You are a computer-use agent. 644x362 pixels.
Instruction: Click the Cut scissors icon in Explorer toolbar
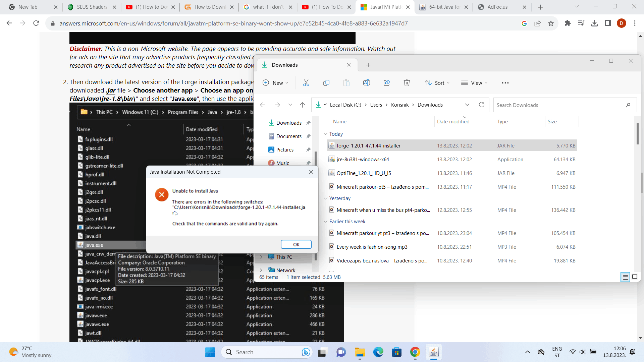pyautogui.click(x=306, y=83)
